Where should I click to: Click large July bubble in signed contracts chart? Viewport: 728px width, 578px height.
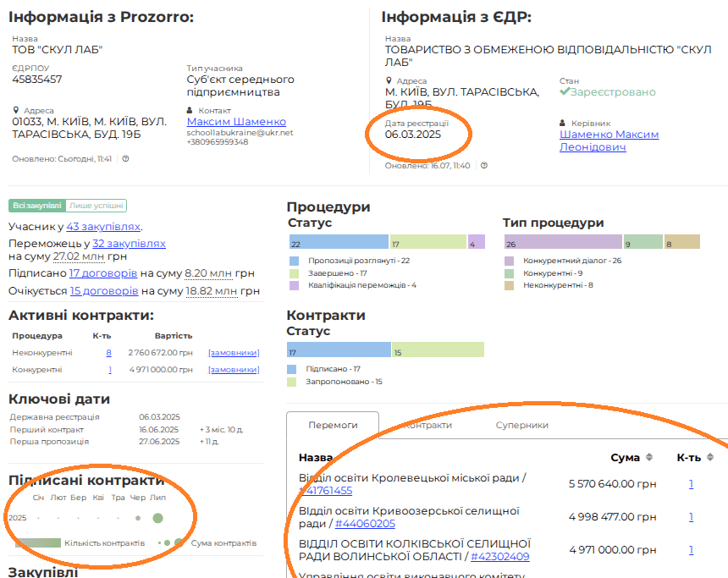click(x=157, y=517)
